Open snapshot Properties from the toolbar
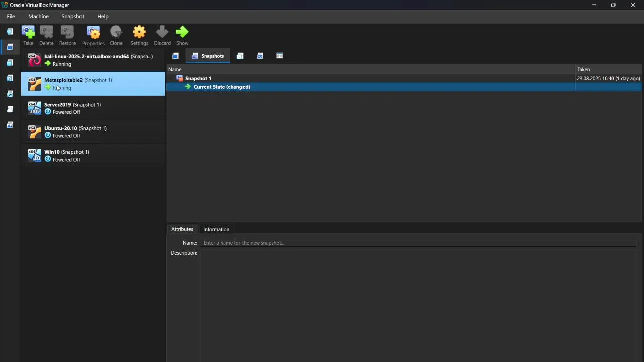Viewport: 644px width, 362px height. pos(93,33)
